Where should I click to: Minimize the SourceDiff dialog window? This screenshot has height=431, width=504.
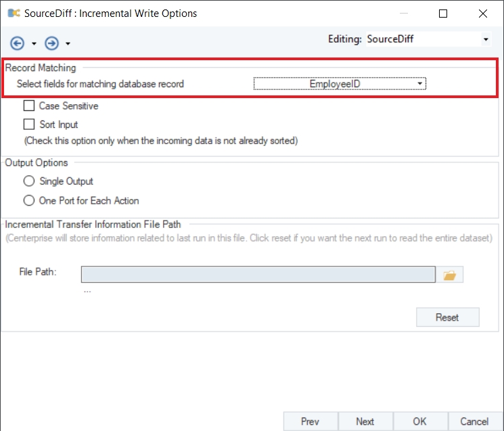click(x=404, y=13)
